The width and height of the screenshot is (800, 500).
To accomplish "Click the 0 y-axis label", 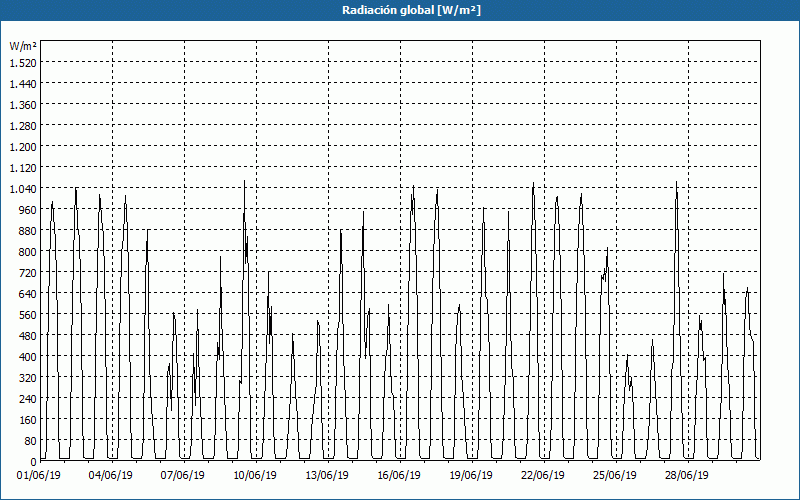I will point(34,462).
